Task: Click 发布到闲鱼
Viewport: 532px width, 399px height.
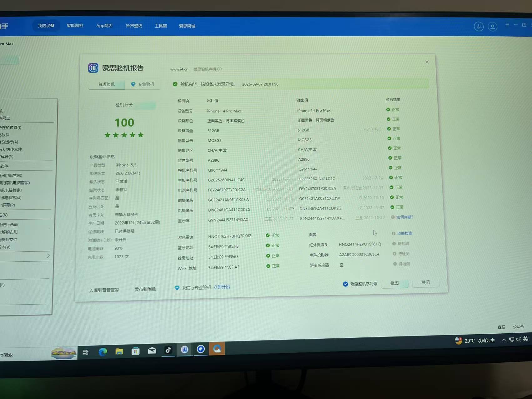Action: 145,289
